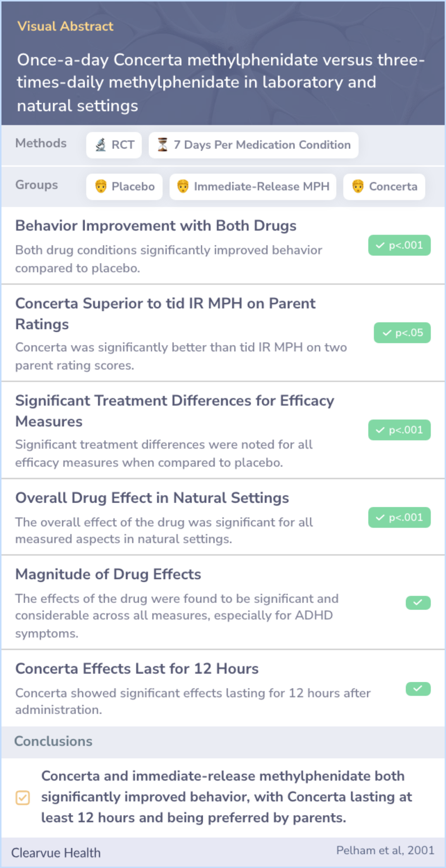446x868 pixels.
Task: Select the p<.001 badge for Efficacy Measures
Action: (x=399, y=430)
